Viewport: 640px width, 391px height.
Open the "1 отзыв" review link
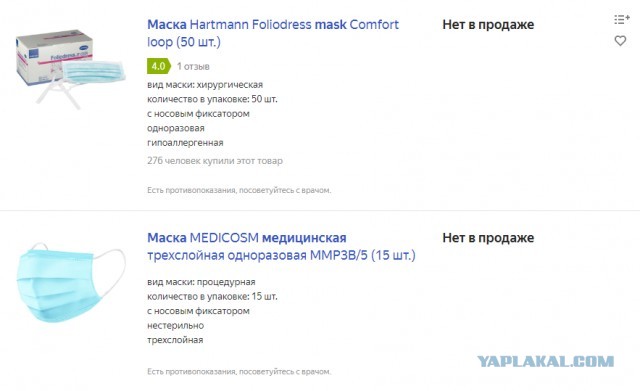click(x=193, y=67)
